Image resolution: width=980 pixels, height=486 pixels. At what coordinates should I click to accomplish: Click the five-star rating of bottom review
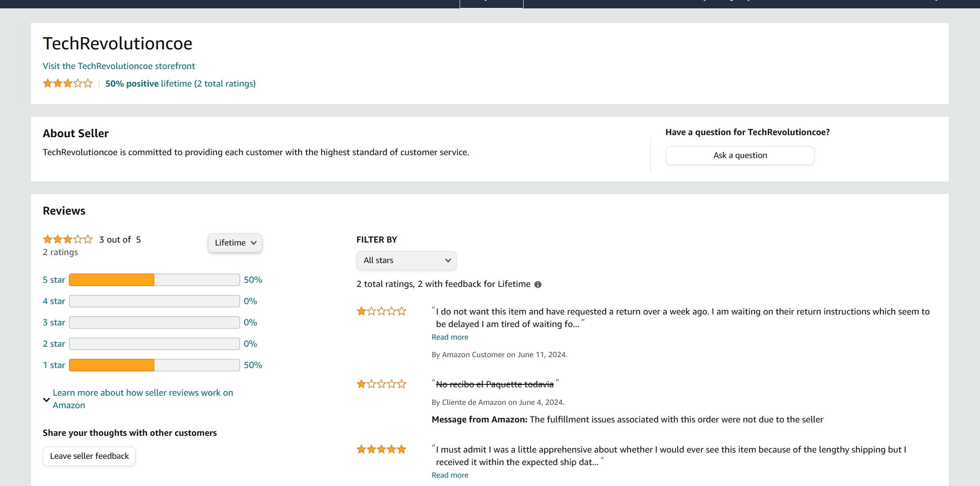(381, 449)
